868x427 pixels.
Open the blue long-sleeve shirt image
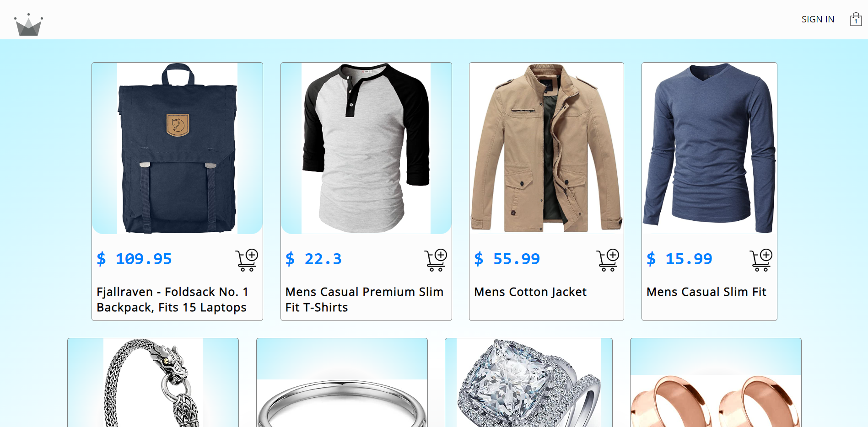709,148
